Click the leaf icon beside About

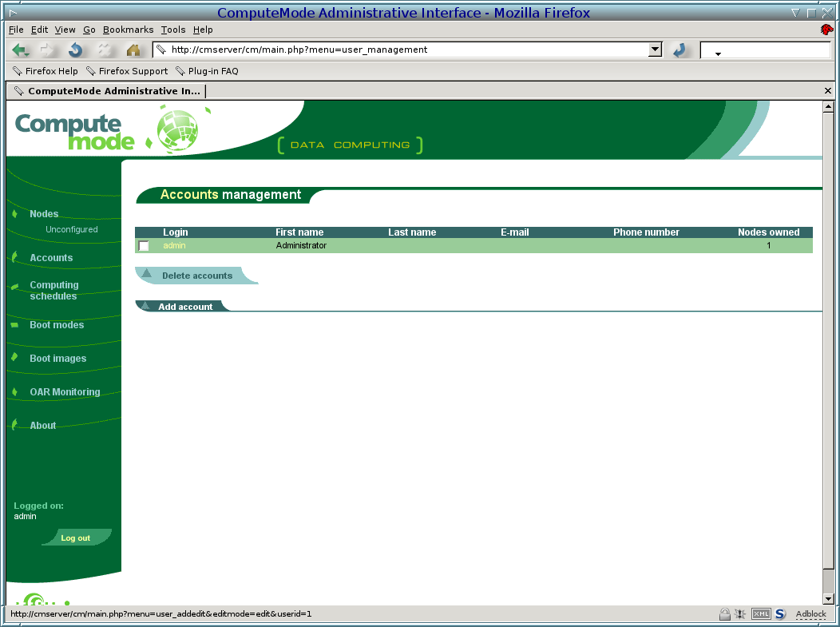tap(15, 424)
